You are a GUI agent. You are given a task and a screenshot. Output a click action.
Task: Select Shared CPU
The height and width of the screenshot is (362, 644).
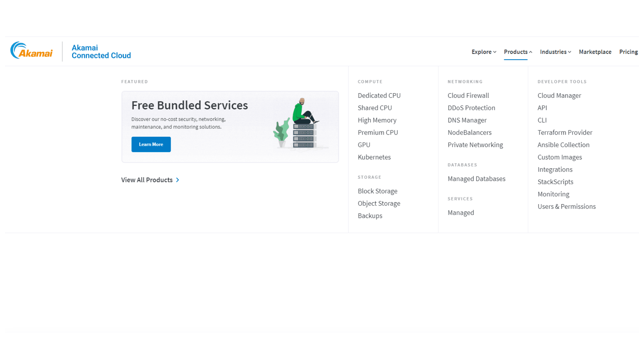(375, 108)
